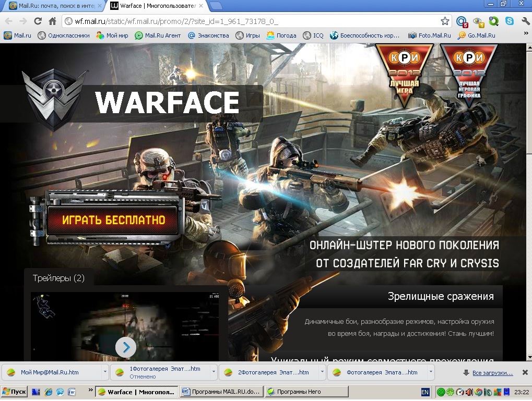Click the Skype extension icon

click(509, 21)
